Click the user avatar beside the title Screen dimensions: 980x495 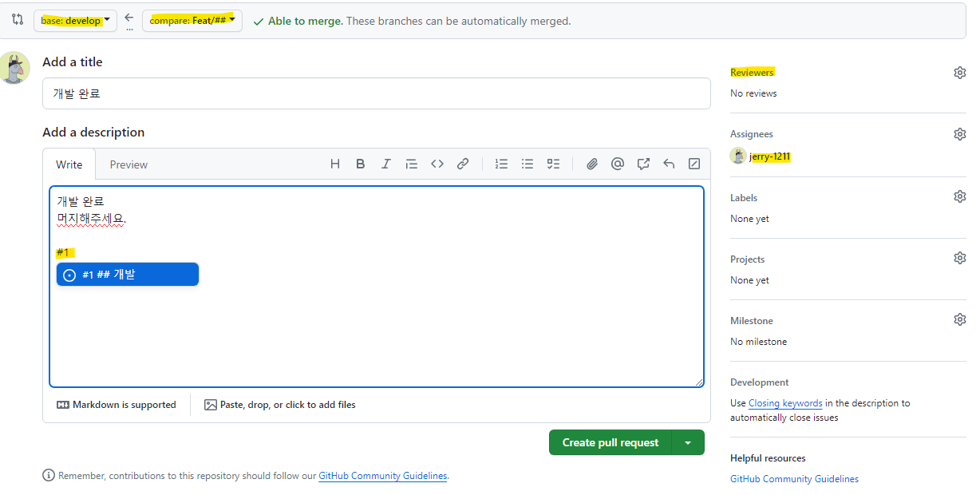14,68
